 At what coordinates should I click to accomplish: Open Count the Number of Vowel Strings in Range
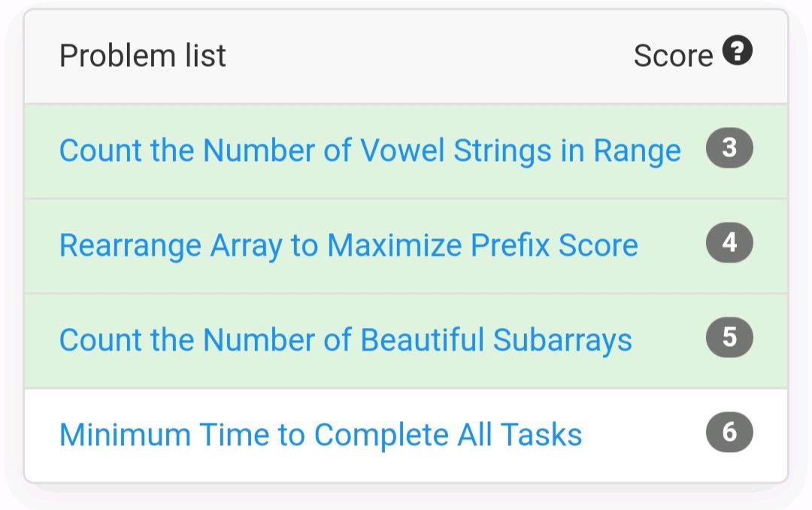pyautogui.click(x=370, y=151)
